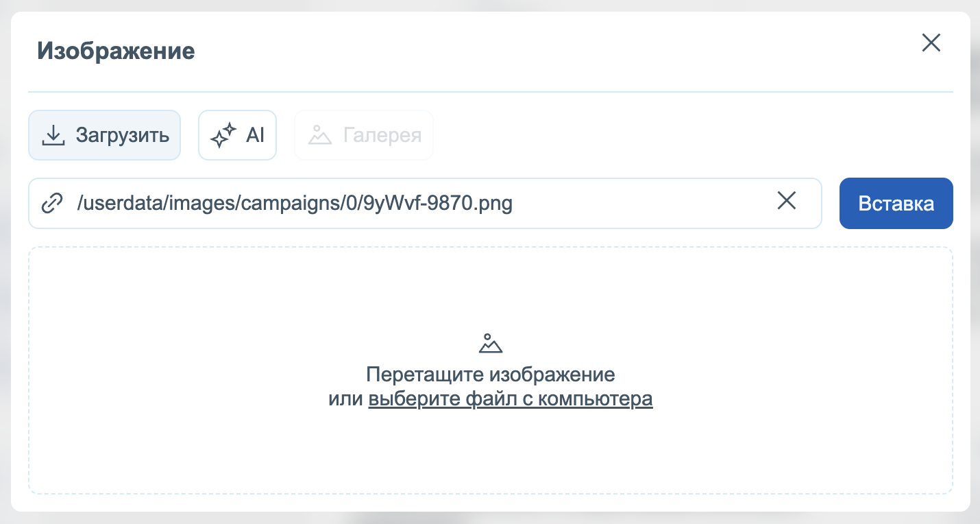
Task: Close the Изображение dialog
Action: [931, 43]
